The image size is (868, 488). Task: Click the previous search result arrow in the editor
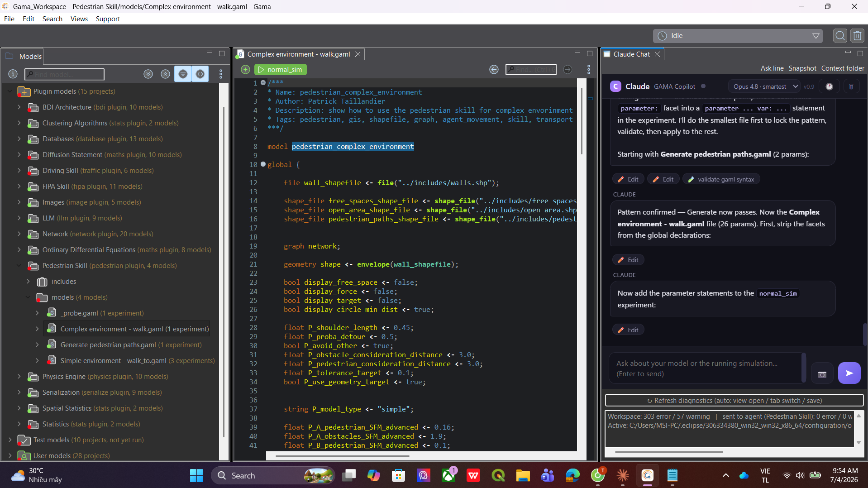(494, 70)
